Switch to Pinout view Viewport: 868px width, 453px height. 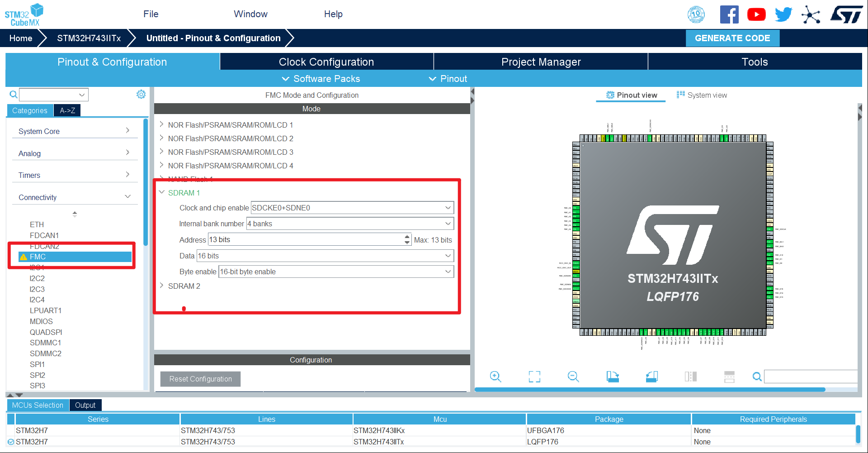tap(631, 95)
